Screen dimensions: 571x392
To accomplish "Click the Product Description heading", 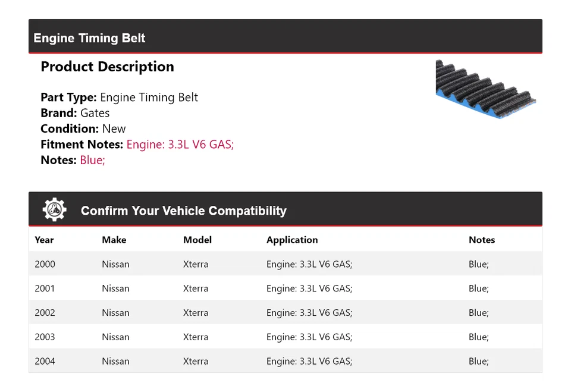I will [x=107, y=67].
